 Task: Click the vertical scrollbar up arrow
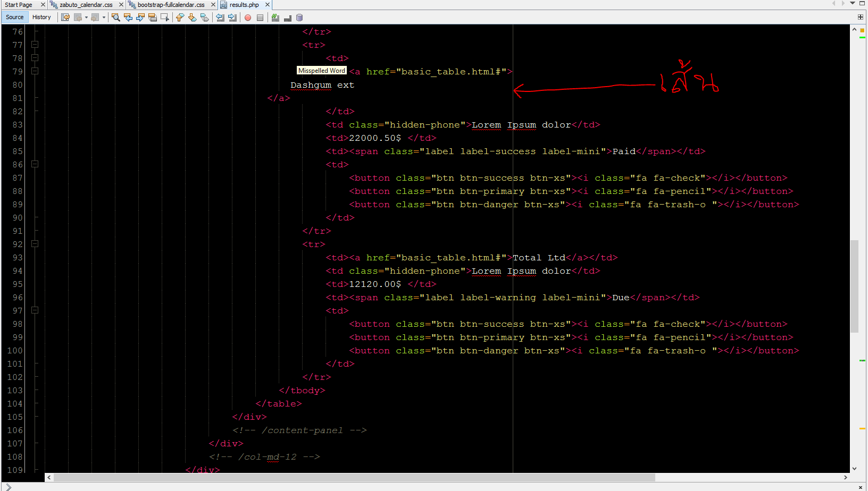(854, 29)
